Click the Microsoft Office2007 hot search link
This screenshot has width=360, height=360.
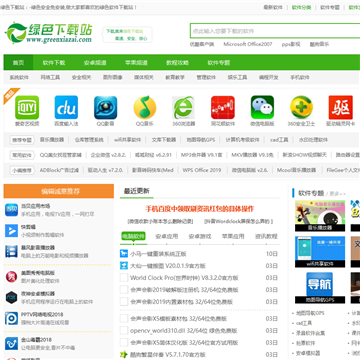point(248,44)
